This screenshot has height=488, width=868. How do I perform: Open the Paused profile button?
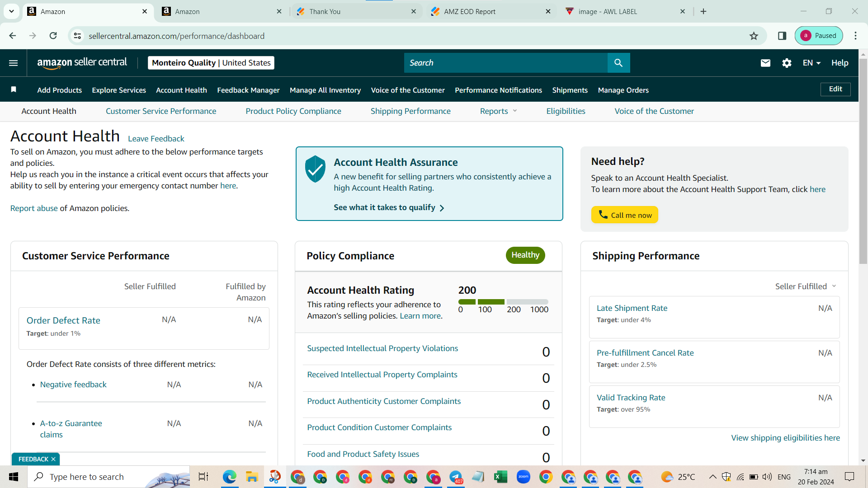point(818,36)
